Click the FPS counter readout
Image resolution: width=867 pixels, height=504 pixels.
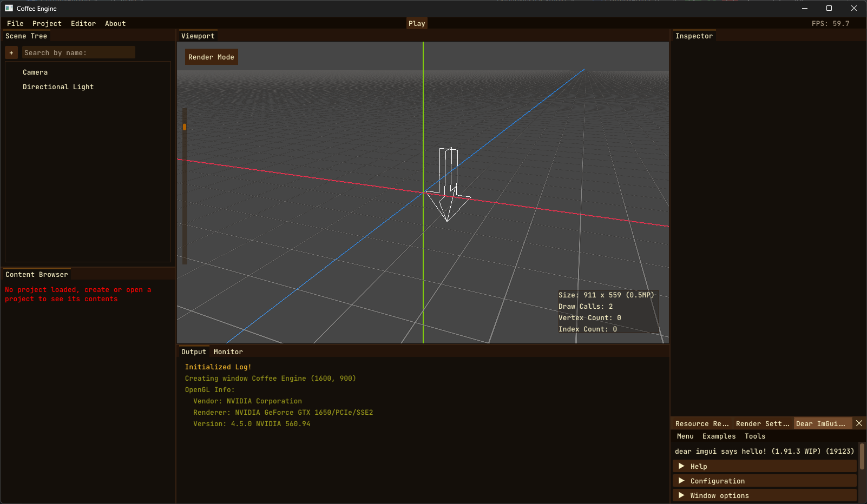click(x=830, y=23)
